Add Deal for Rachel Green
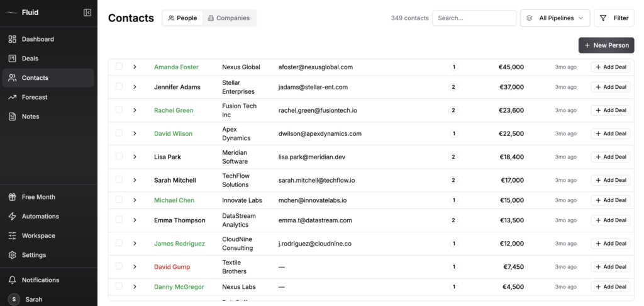The width and height of the screenshot is (644, 306). tap(610, 110)
